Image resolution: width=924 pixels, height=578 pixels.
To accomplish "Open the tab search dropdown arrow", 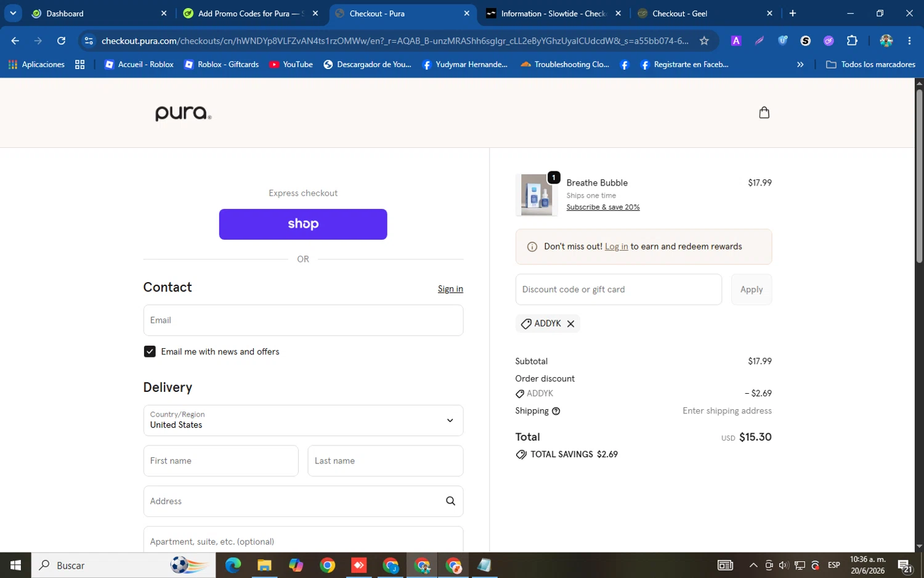I will coord(13,13).
